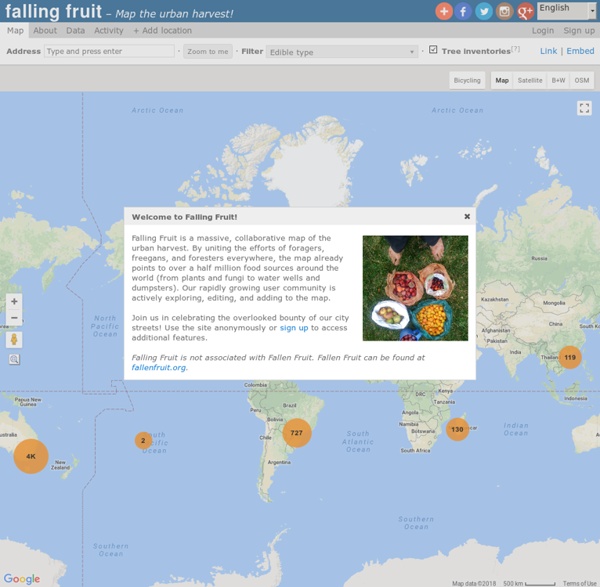This screenshot has height=587, width=600.
Task: Open the Data tab
Action: pos(75,31)
